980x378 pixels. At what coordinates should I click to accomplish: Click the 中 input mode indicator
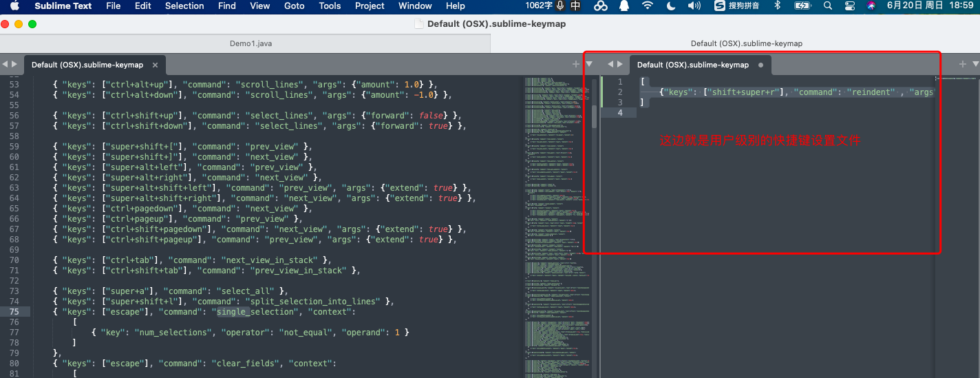[575, 6]
